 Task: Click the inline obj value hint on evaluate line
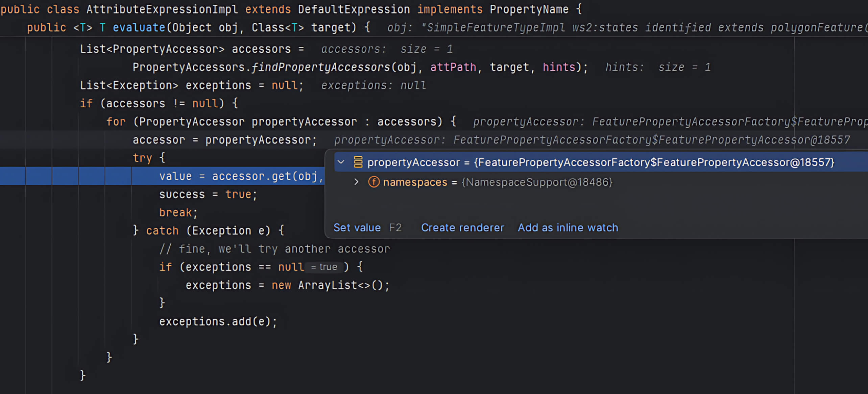point(575,27)
